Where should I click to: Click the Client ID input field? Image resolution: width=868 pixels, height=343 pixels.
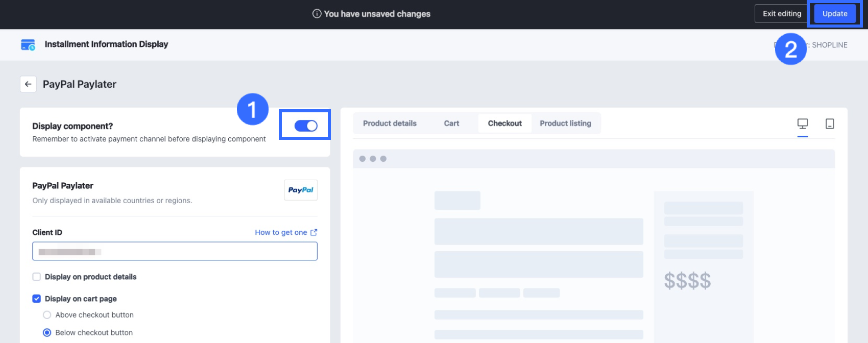click(x=175, y=251)
